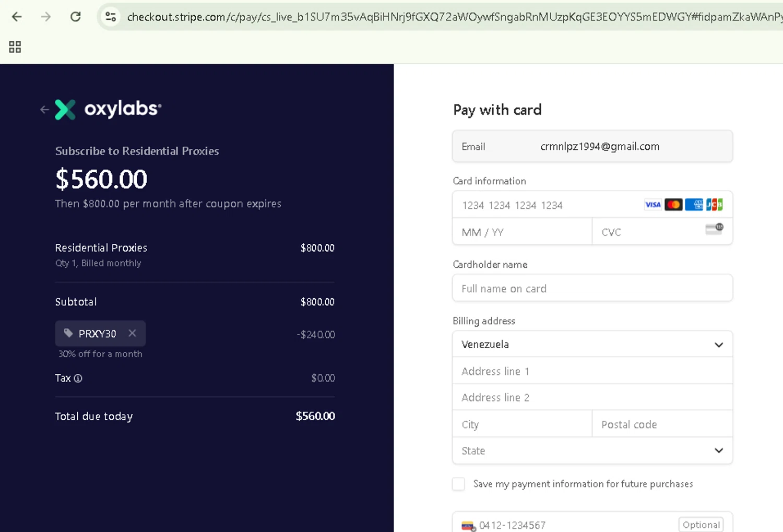Viewport: 783px width, 532px height.
Task: Click the $560.00 headline price
Action: (x=101, y=179)
